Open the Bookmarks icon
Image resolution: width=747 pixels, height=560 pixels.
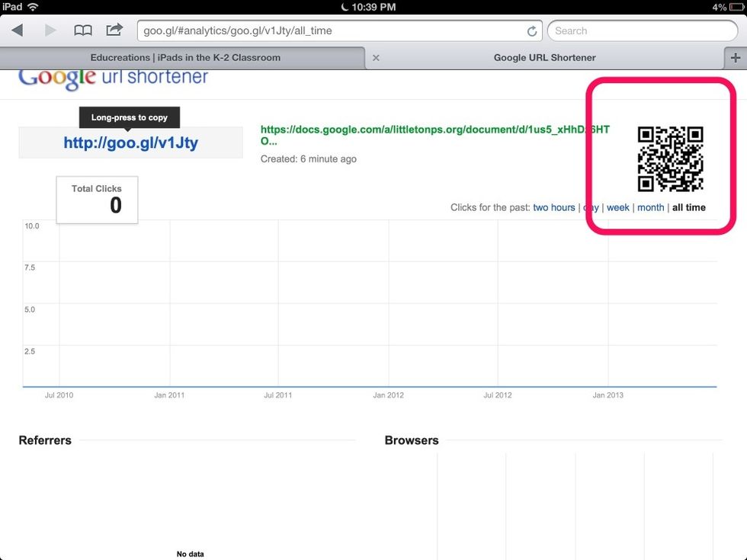point(84,30)
